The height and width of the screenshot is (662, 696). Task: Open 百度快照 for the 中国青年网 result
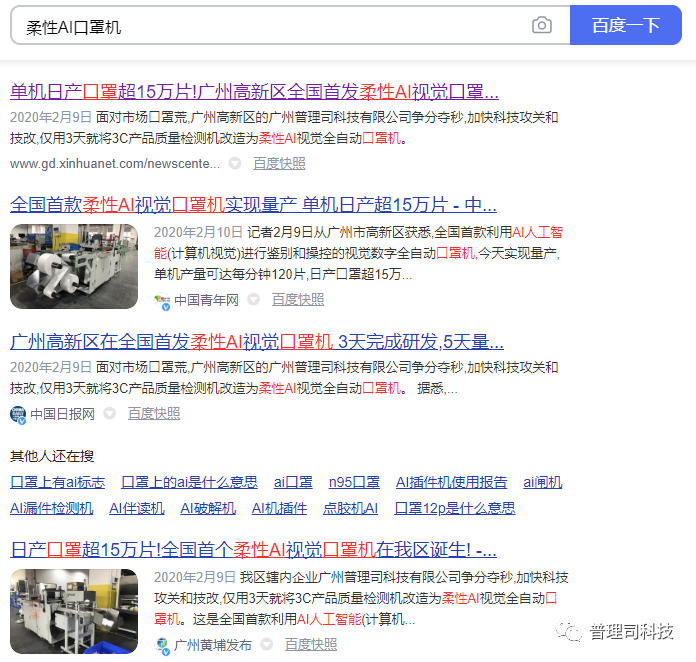click(x=298, y=300)
